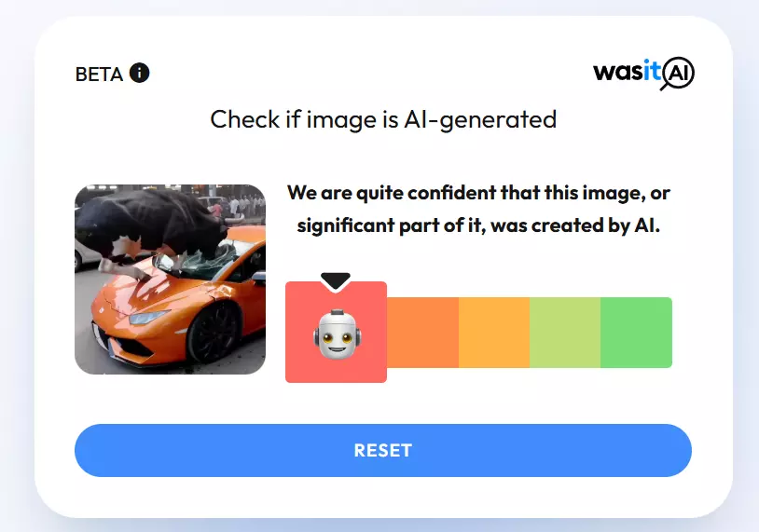Select the amber yellow scale segment
759x532 pixels.
click(x=494, y=333)
